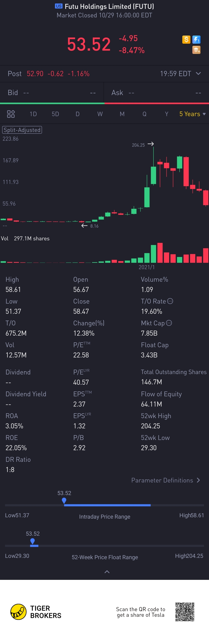Image resolution: width=209 pixels, height=644 pixels.
Task: Open Mkt Cap info icon
Action: (x=169, y=323)
